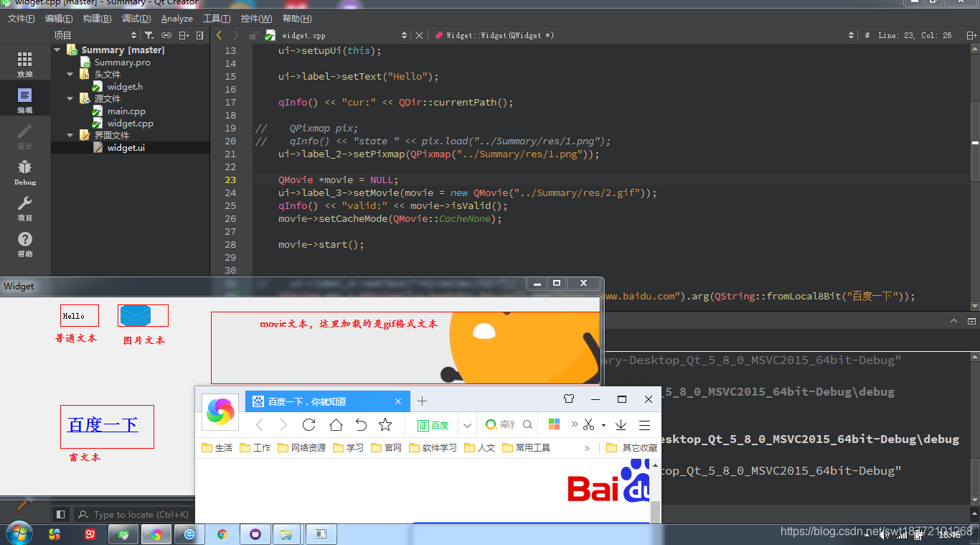Image resolution: width=980 pixels, height=545 pixels.
Task: Click the split editor icon above the project tree
Action: click(183, 34)
